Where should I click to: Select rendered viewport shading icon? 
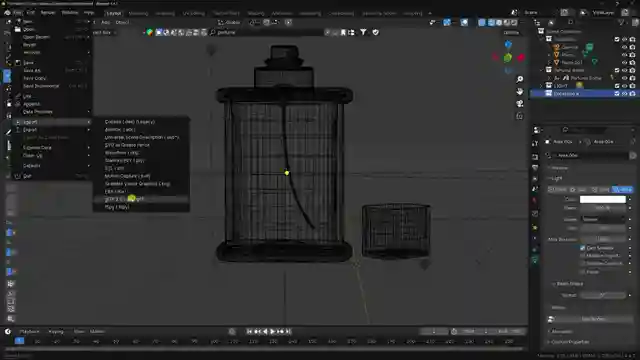514,22
